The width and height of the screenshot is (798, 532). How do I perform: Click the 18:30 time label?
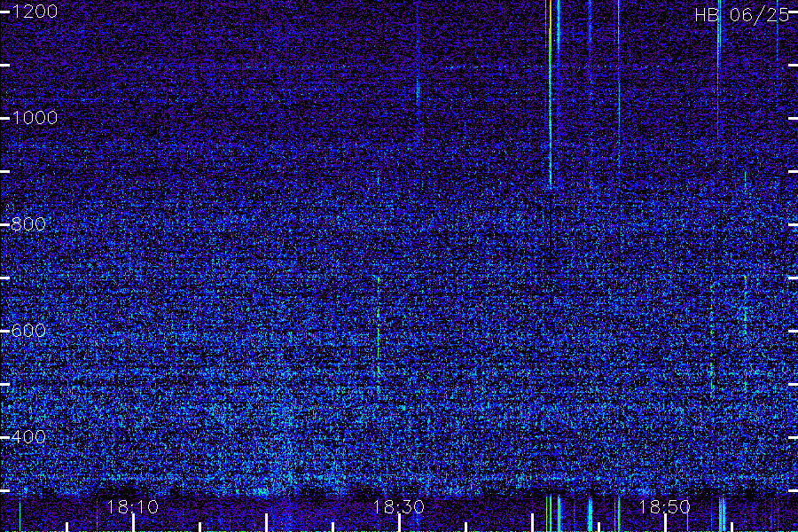coord(398,507)
